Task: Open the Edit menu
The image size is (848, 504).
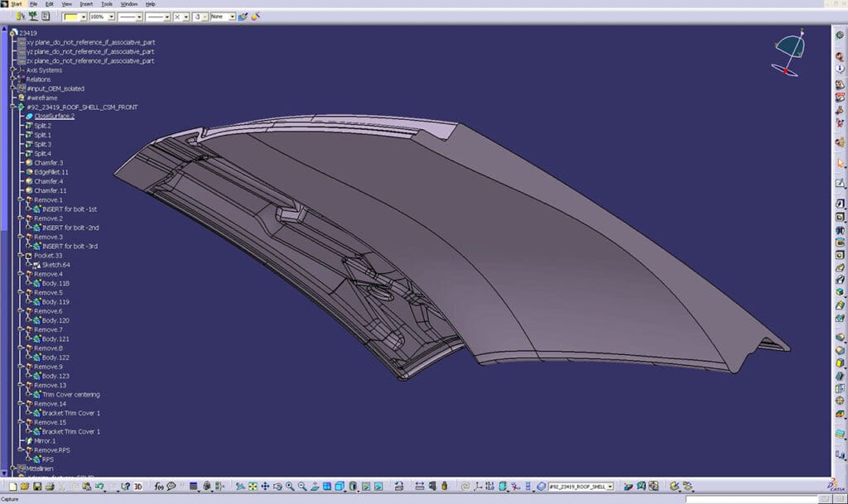Action: 49,4
